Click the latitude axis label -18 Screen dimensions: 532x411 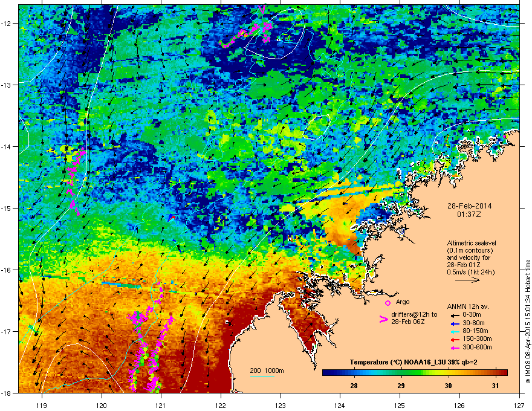click(7, 393)
